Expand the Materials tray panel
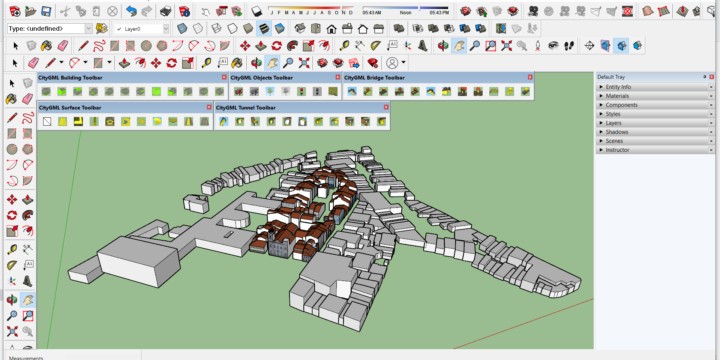720x360 pixels. pyautogui.click(x=655, y=96)
